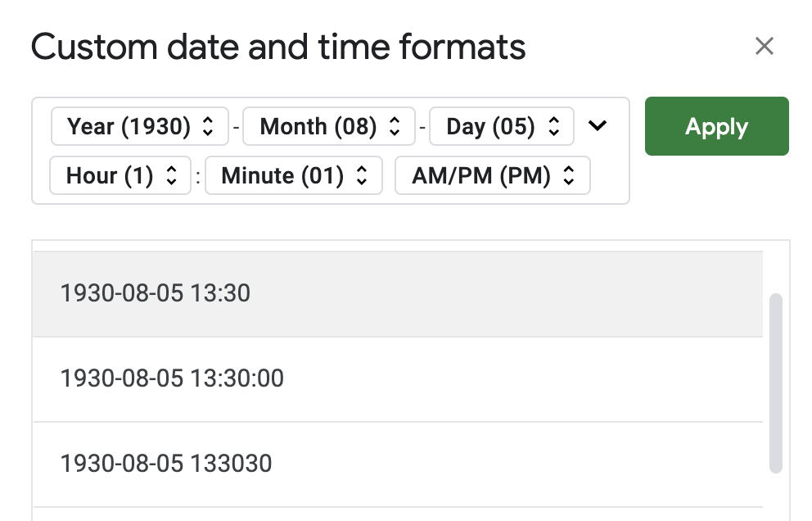The width and height of the screenshot is (812, 521).
Task: Choose the 1930-08-05 13:30 preset format
Action: 156,293
